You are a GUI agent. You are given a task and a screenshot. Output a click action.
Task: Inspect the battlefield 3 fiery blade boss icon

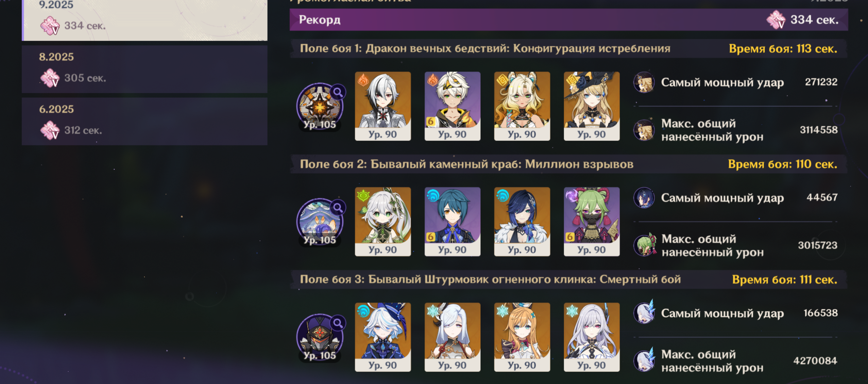tap(320, 337)
